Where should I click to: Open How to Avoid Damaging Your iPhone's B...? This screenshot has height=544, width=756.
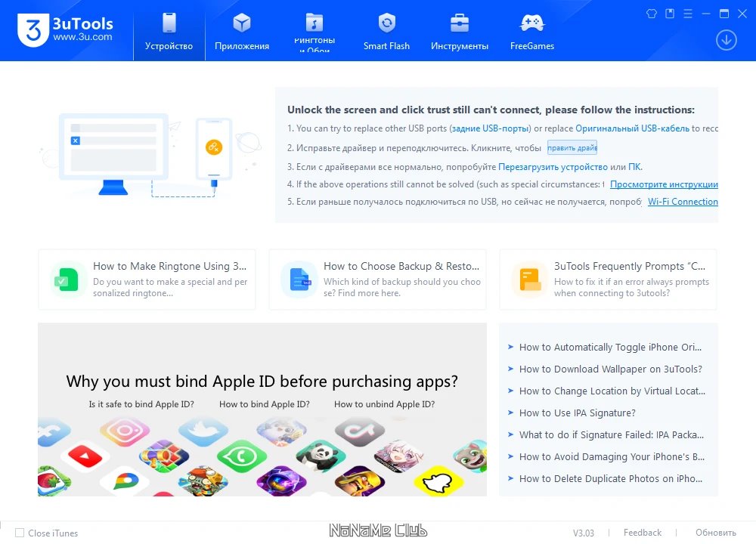[x=612, y=457]
